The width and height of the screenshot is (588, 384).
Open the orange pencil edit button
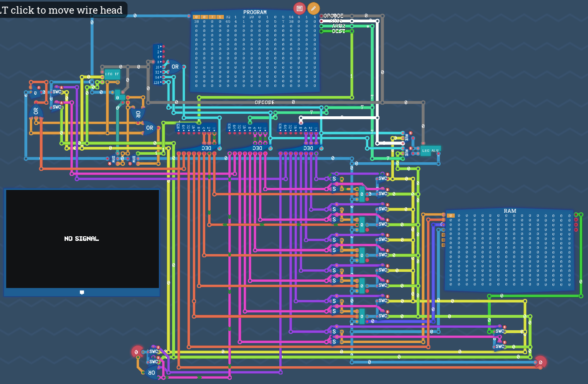click(313, 8)
